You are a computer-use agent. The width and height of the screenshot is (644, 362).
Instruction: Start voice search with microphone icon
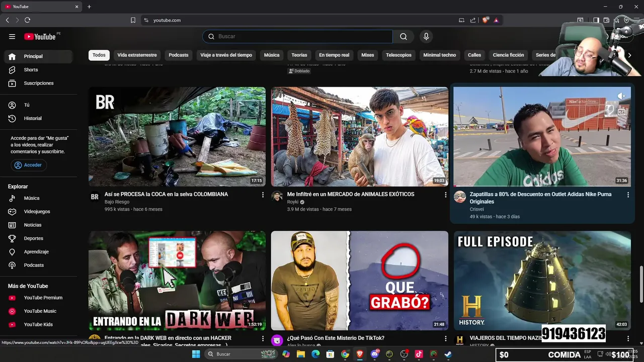(426, 36)
